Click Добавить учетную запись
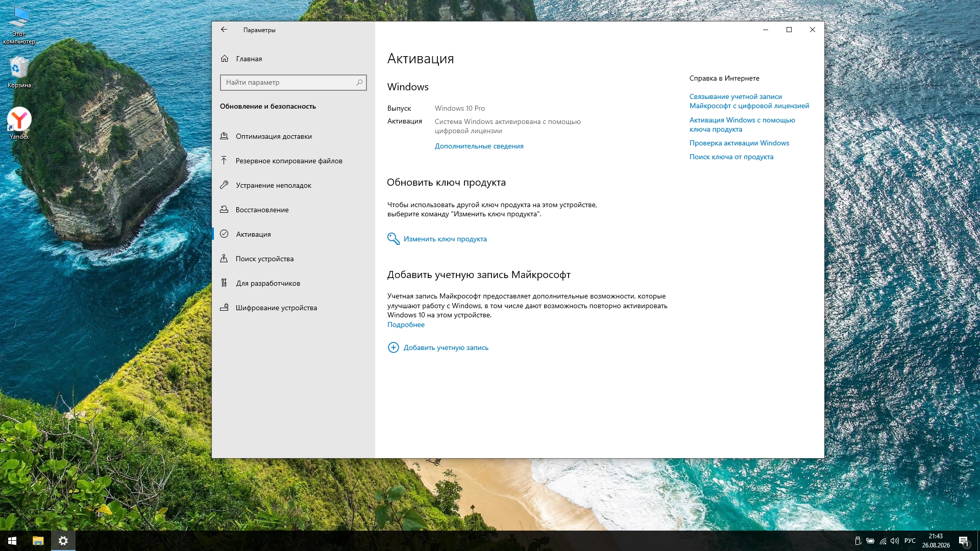The width and height of the screenshot is (980, 551). click(x=438, y=347)
